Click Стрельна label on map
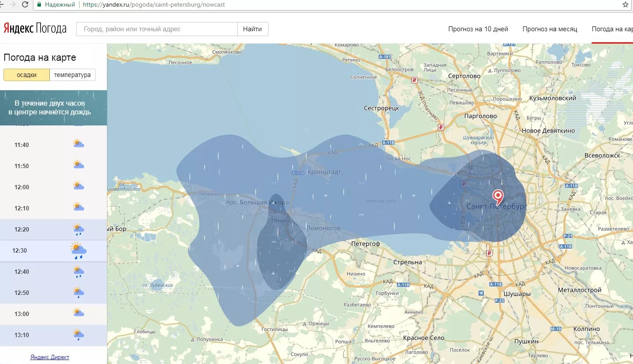This screenshot has width=633, height=364. click(408, 262)
